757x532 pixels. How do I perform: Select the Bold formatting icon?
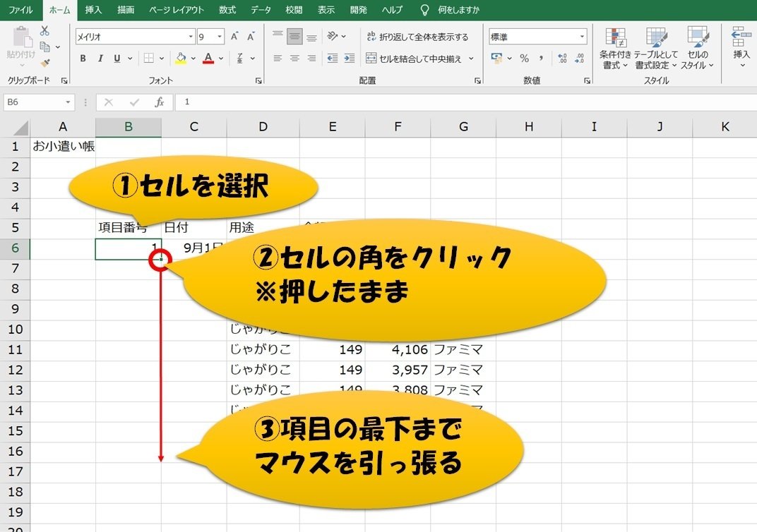[x=83, y=59]
